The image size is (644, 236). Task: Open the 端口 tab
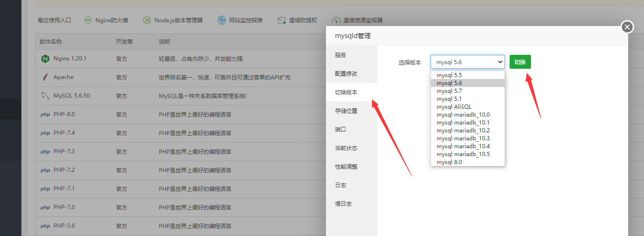tap(352, 129)
